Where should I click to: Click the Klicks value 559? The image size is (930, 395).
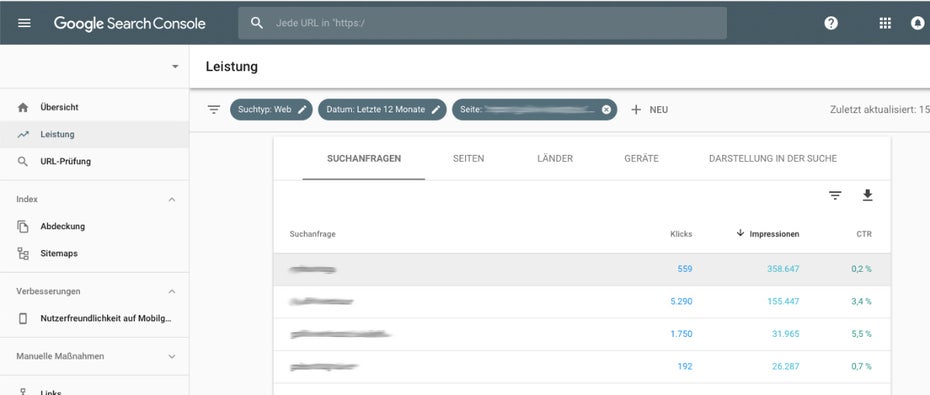pyautogui.click(x=684, y=269)
